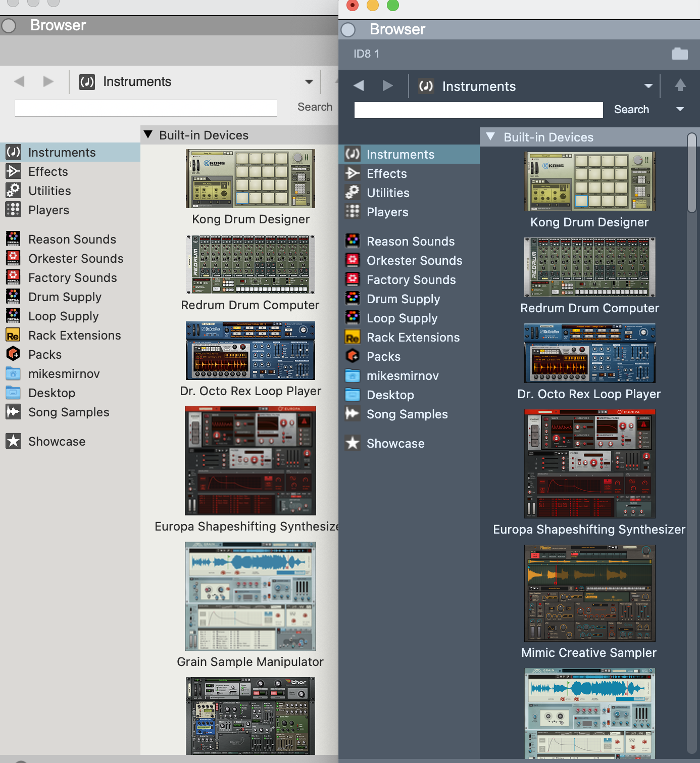Collapse Built-in Devices in dark Browser
The width and height of the screenshot is (700, 763).
coord(490,136)
